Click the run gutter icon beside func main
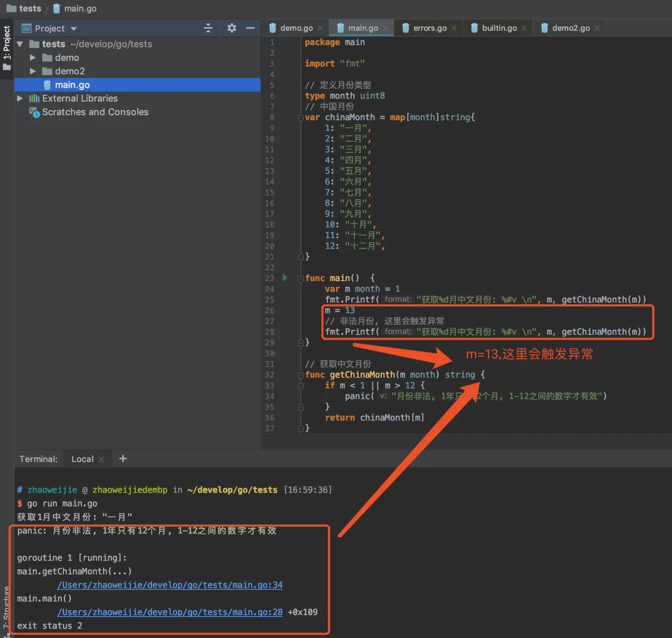Viewport: 672px width, 638px height. point(285,278)
